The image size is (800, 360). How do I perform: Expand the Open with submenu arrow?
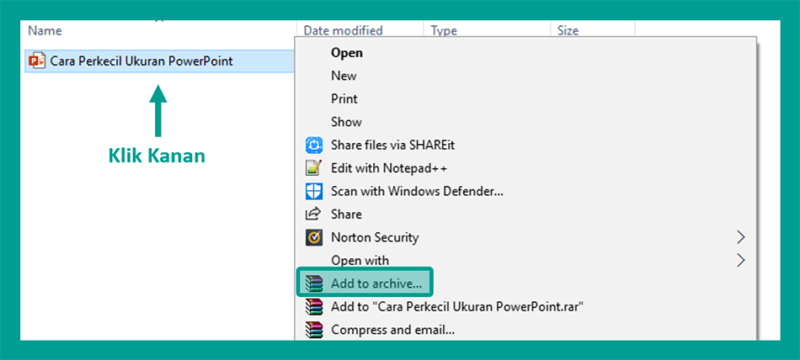tap(741, 260)
